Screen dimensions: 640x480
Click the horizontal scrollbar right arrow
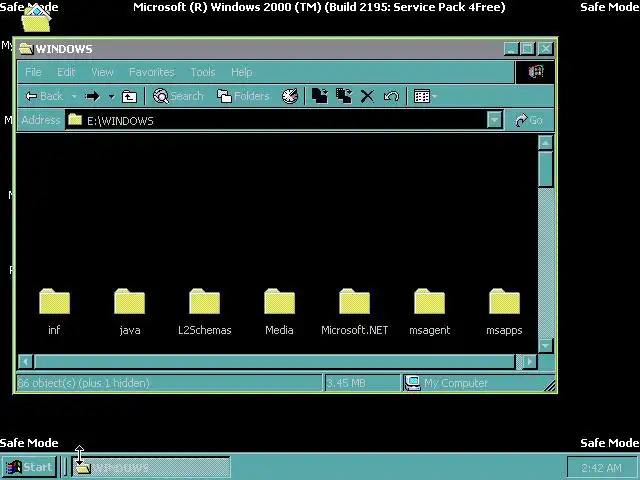[x=530, y=362]
